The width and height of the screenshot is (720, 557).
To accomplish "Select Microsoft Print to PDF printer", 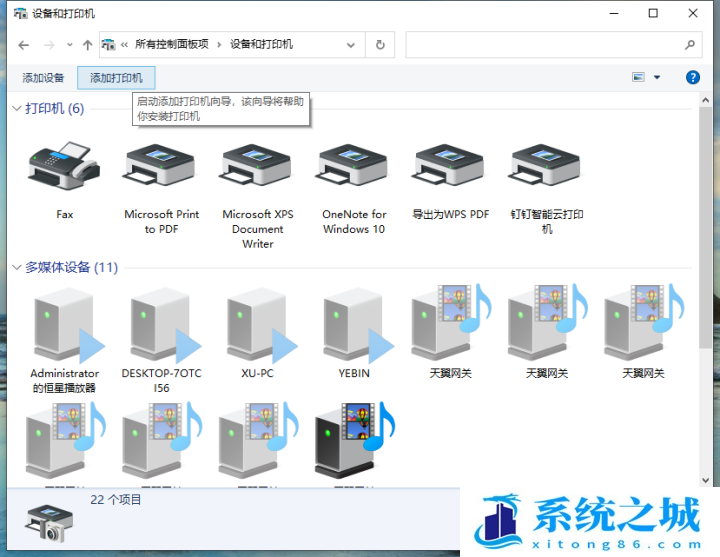I will coord(161,166).
